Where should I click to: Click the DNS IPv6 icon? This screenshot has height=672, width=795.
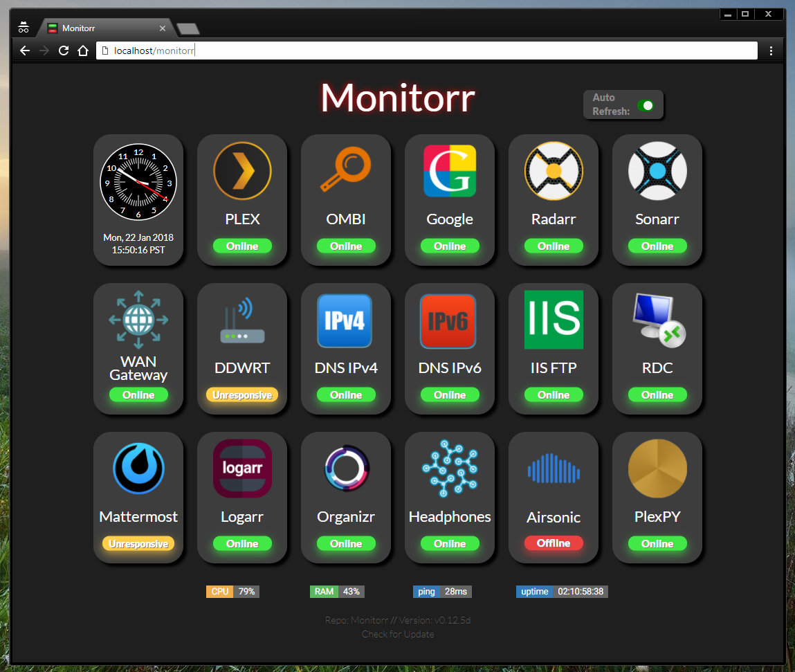click(x=448, y=320)
